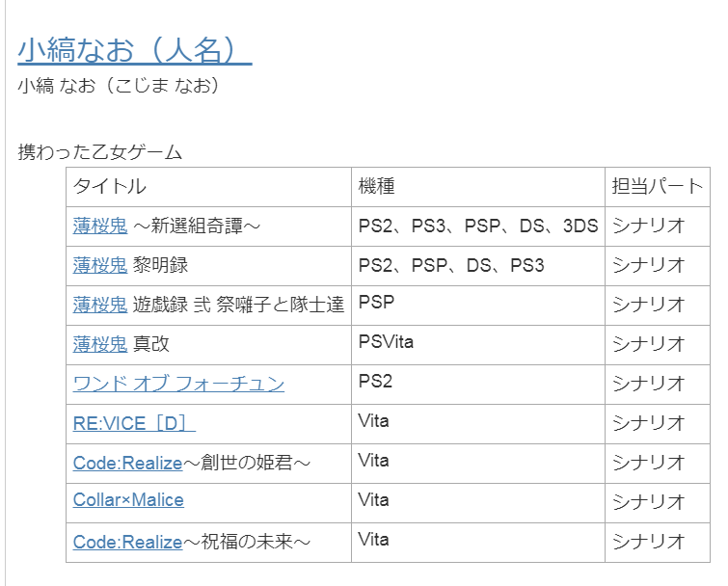Image resolution: width=728 pixels, height=586 pixels.
Task: Click the 遊戯録 弐 祭囃子と隊士達 text
Action: 238,306
